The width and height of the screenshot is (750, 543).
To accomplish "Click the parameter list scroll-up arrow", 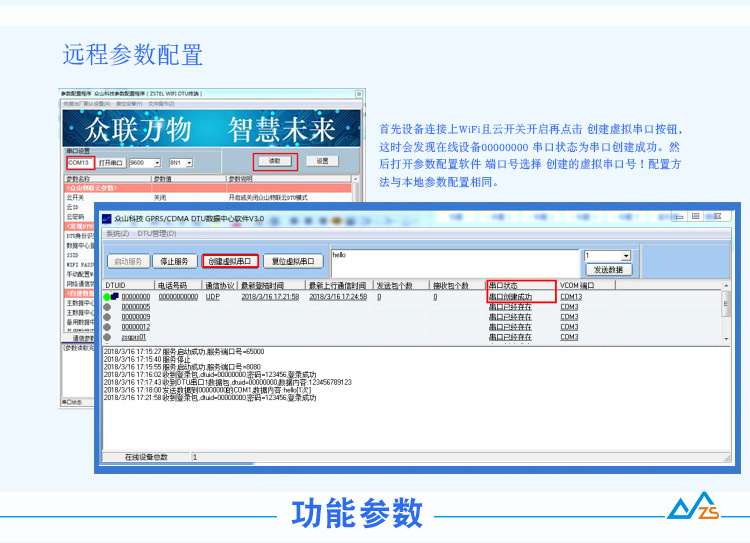I will coord(355,179).
